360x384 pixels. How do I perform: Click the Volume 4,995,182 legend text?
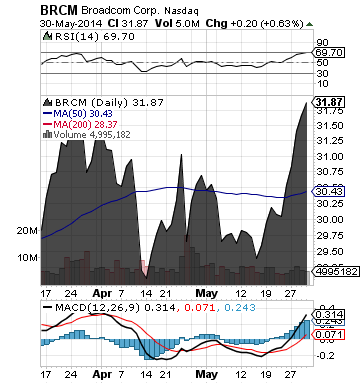point(92,134)
